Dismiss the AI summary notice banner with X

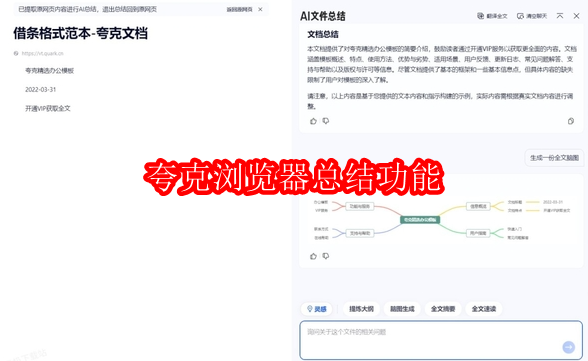(260, 9)
